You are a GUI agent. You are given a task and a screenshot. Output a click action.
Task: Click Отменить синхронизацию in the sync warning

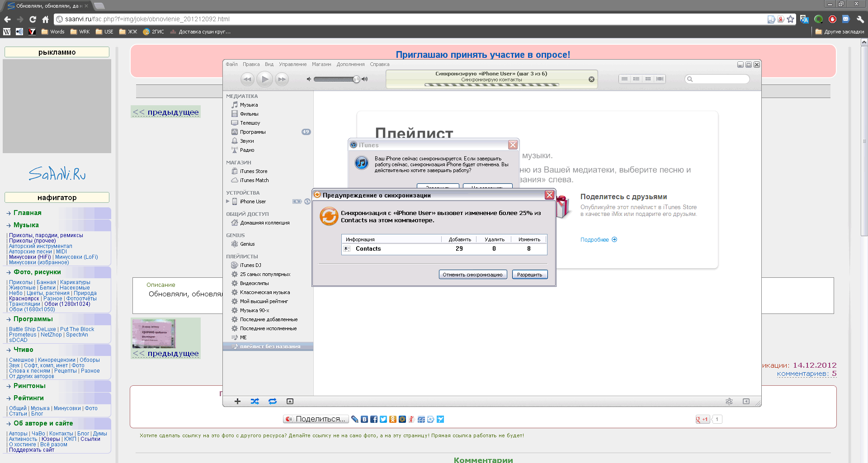point(473,275)
